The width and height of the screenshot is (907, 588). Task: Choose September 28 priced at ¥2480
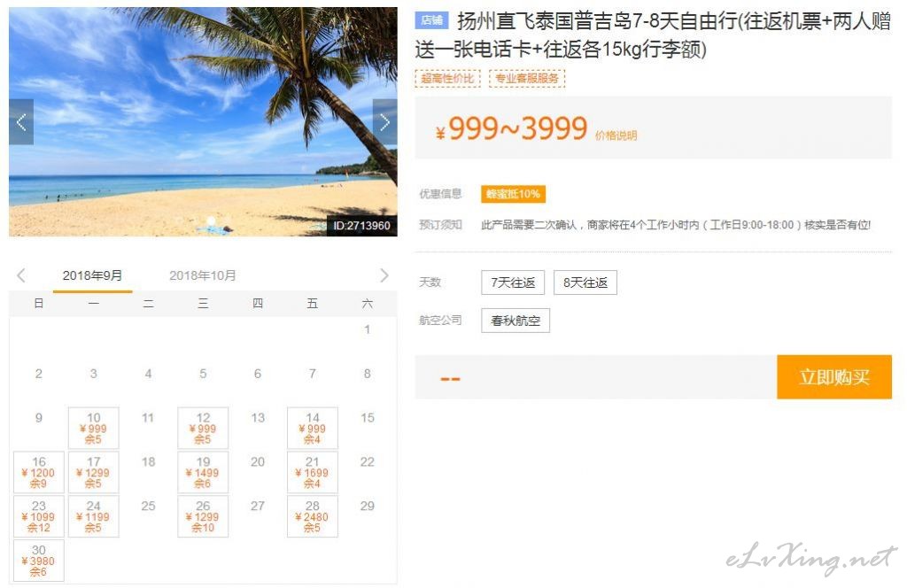coord(313,516)
